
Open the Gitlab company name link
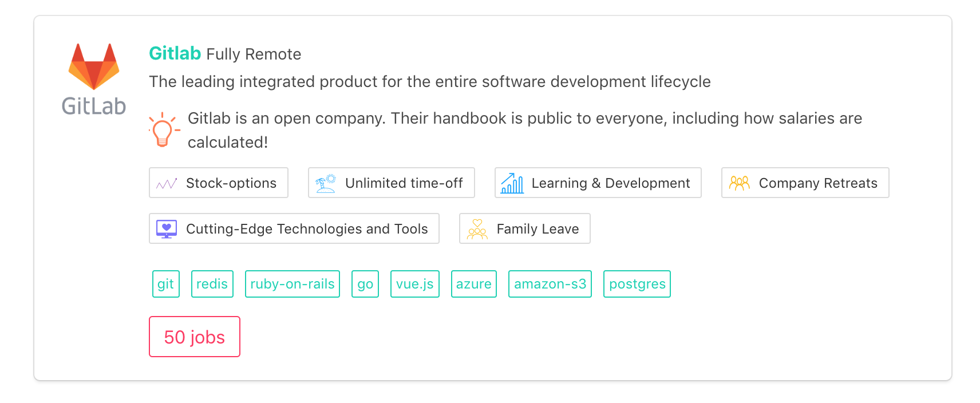[x=175, y=53]
